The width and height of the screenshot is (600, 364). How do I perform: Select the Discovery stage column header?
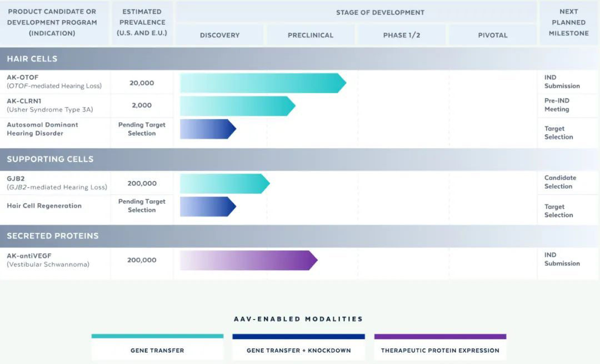click(x=219, y=35)
